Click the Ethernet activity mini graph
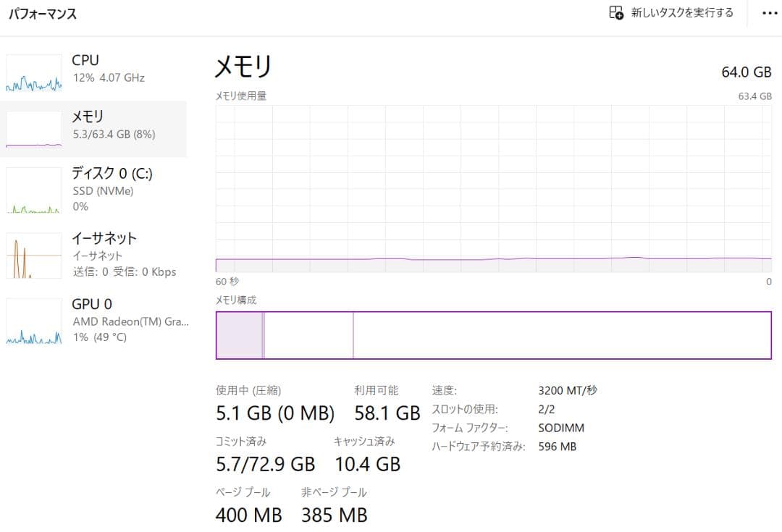 (34, 256)
